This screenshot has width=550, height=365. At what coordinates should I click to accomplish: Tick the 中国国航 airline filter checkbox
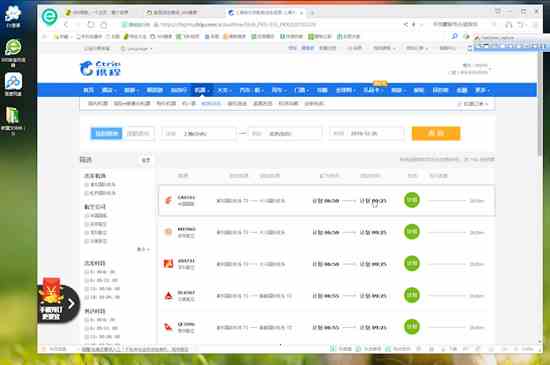86,216
